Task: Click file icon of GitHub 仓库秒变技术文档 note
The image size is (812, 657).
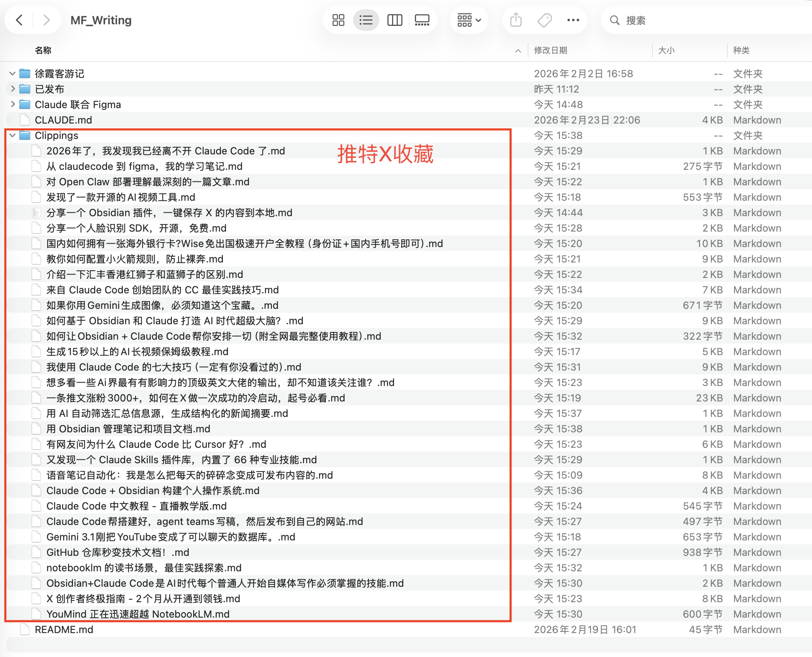Action: [36, 552]
